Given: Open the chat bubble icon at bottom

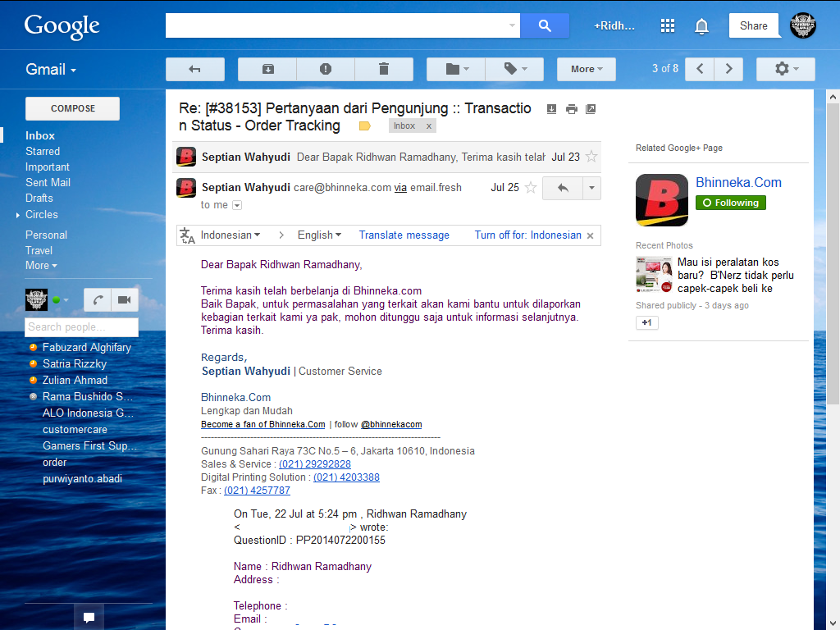Looking at the screenshot, I should pos(89,617).
